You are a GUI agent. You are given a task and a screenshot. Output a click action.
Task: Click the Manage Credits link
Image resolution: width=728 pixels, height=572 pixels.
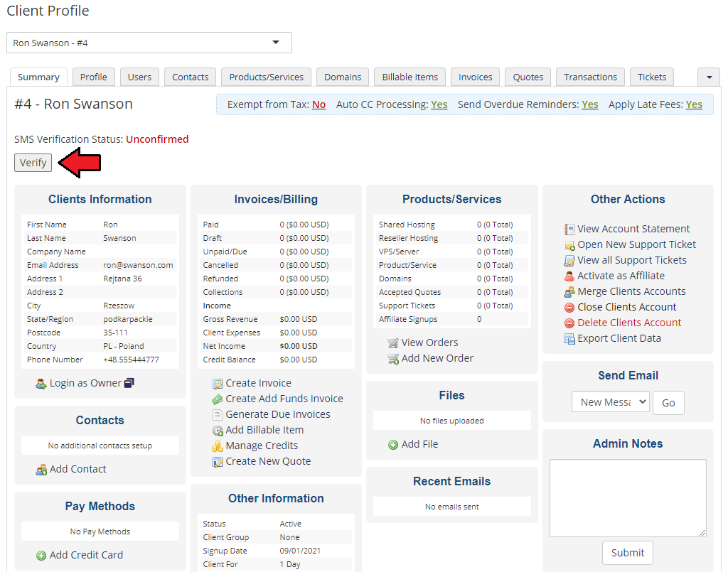point(262,446)
